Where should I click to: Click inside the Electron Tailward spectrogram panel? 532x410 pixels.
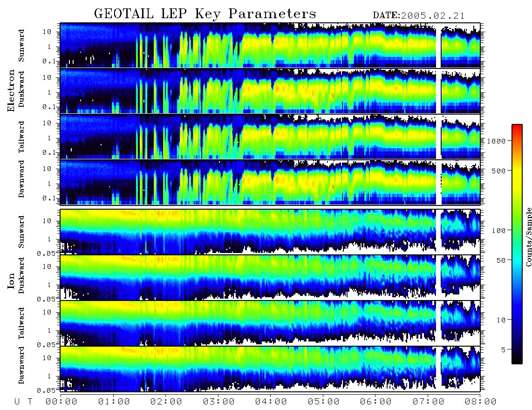pyautogui.click(x=270, y=137)
